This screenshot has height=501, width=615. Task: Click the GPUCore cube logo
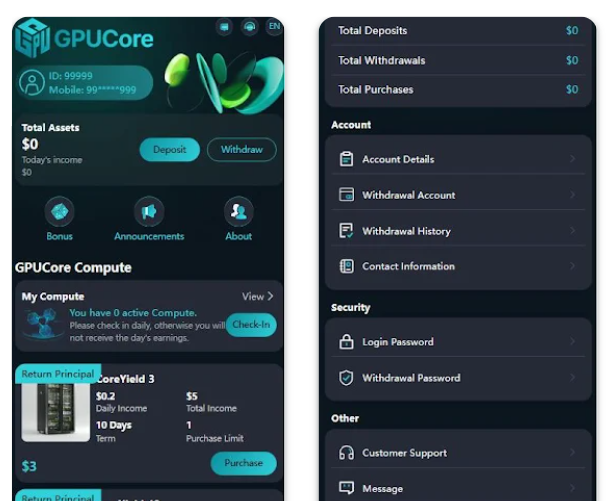[33, 38]
